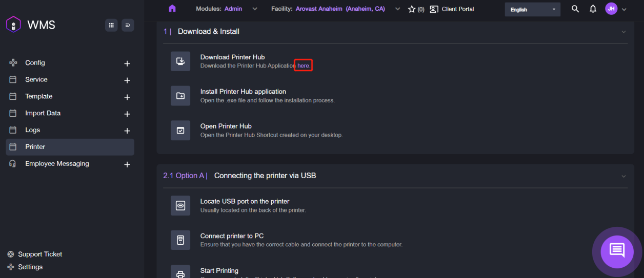Open Client Portal link
Image resolution: width=644 pixels, height=278 pixels.
coord(452,9)
